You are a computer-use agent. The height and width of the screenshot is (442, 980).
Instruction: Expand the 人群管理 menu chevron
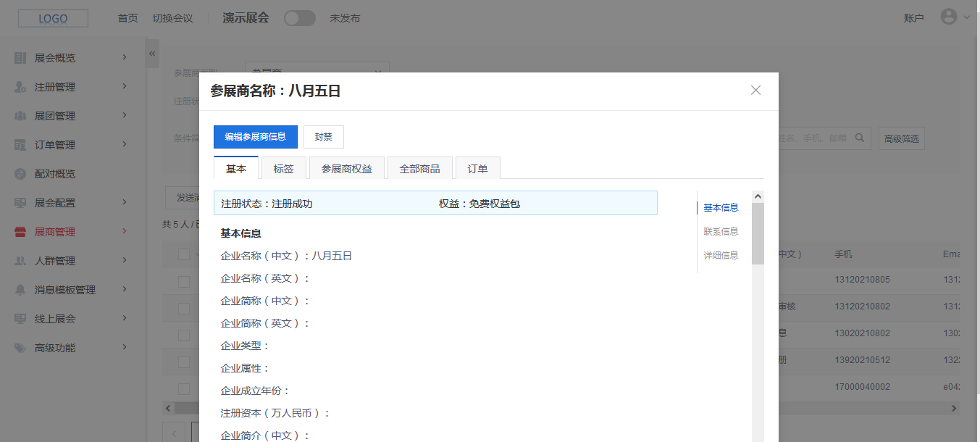[x=125, y=260]
